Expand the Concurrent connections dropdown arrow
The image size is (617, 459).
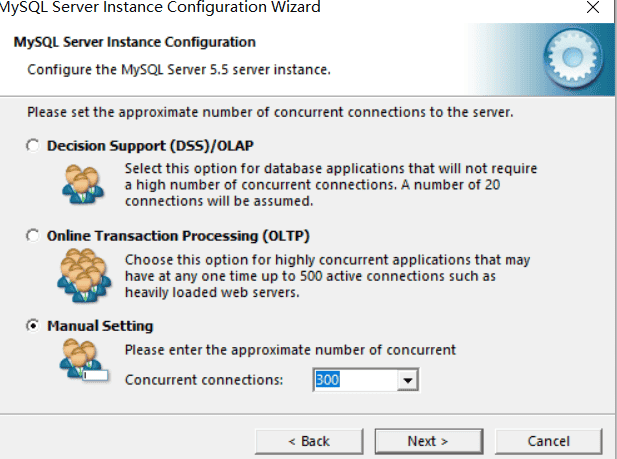click(x=406, y=381)
